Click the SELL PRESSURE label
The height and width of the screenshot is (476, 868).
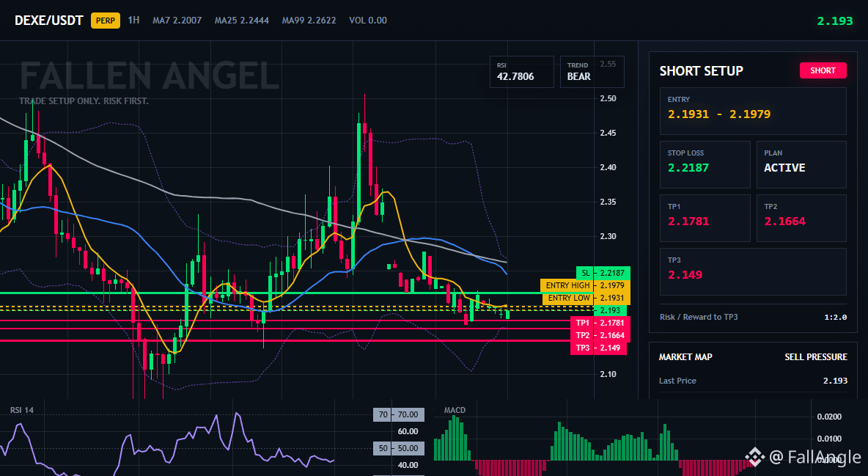pyautogui.click(x=816, y=357)
